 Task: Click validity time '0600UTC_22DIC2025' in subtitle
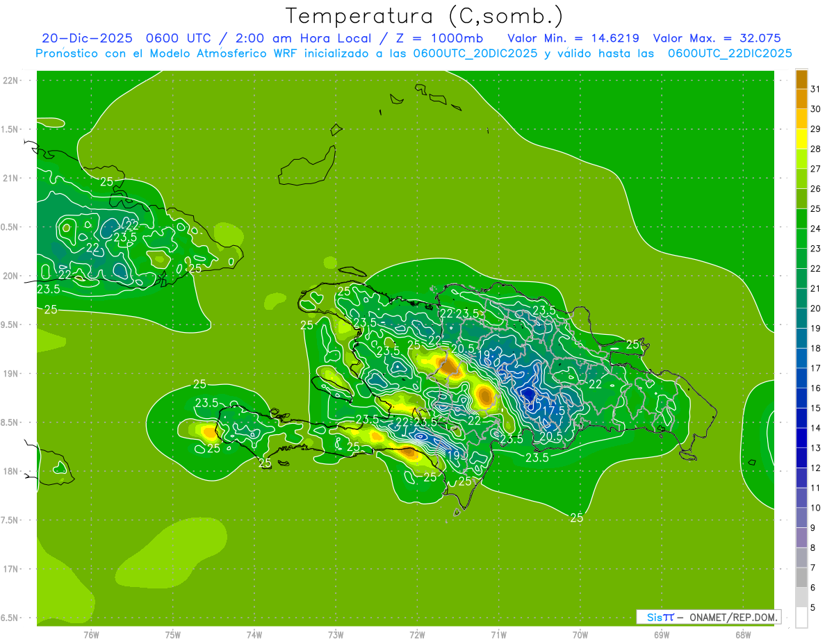click(730, 53)
